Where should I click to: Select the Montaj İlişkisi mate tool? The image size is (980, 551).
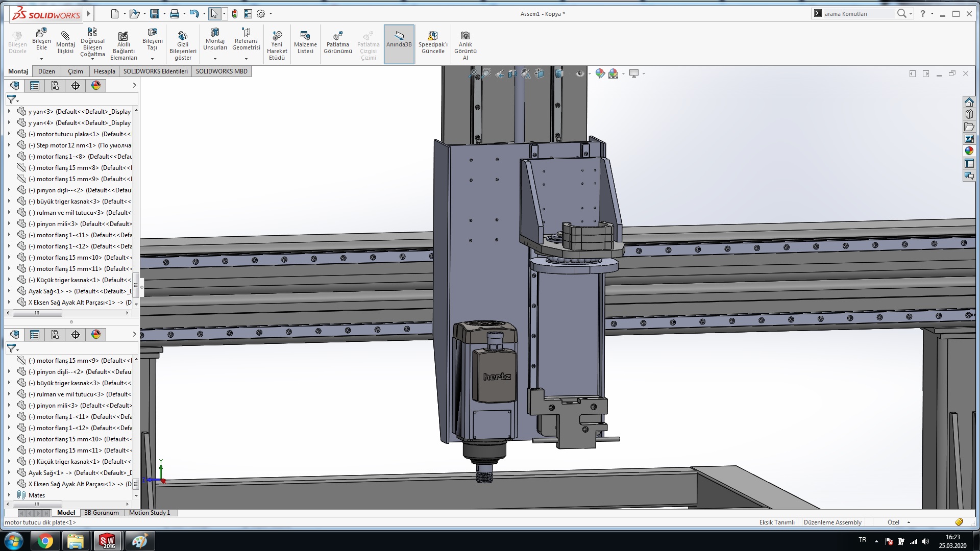(65, 42)
